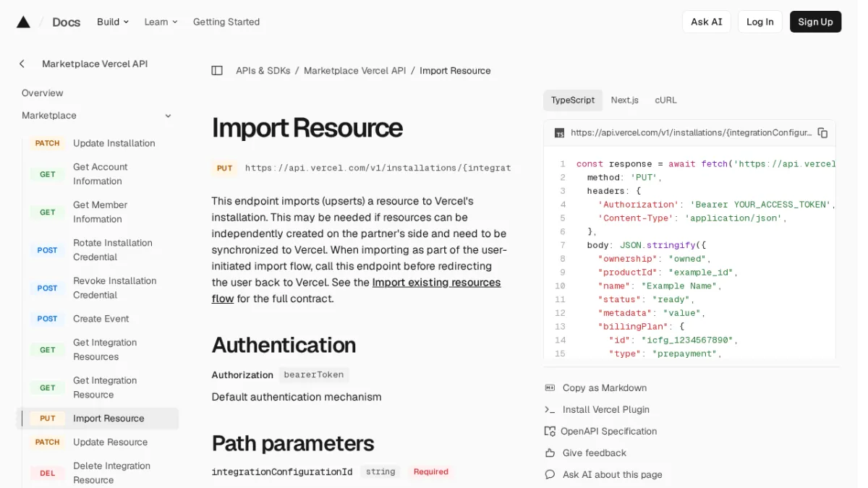Screen dimensions: 868x488
Task: Click code line with "type": "prepayment"
Action: [665, 354]
